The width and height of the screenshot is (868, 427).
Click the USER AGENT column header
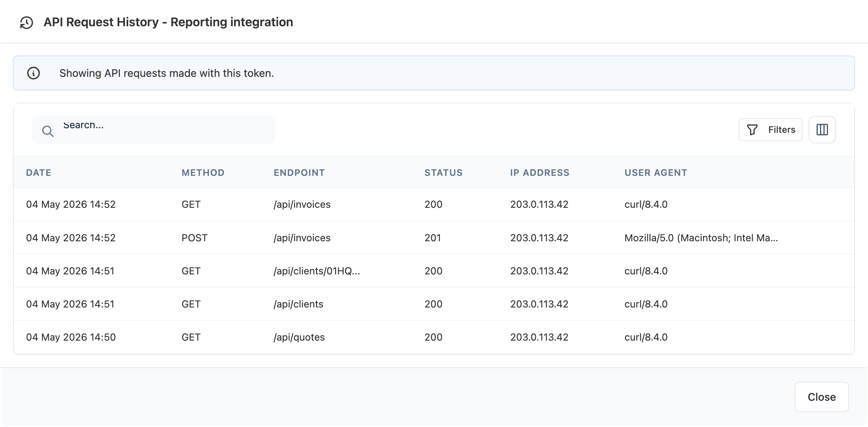(x=656, y=173)
